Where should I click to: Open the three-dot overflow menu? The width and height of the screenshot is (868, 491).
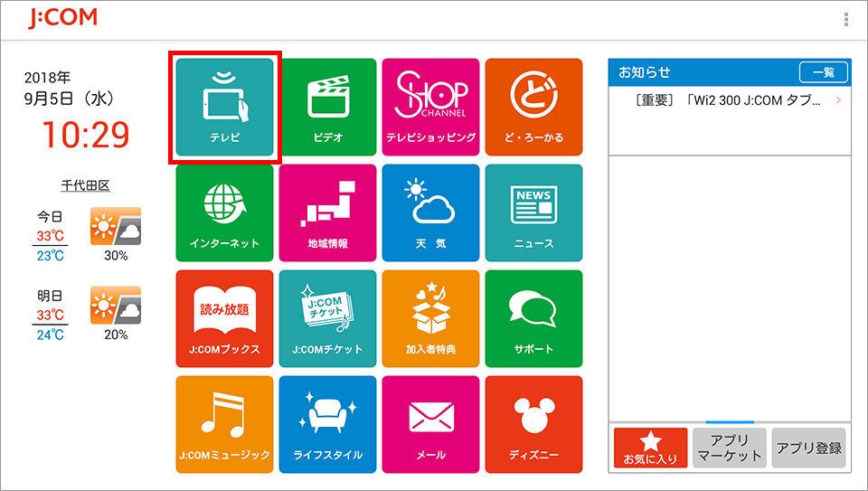846,19
